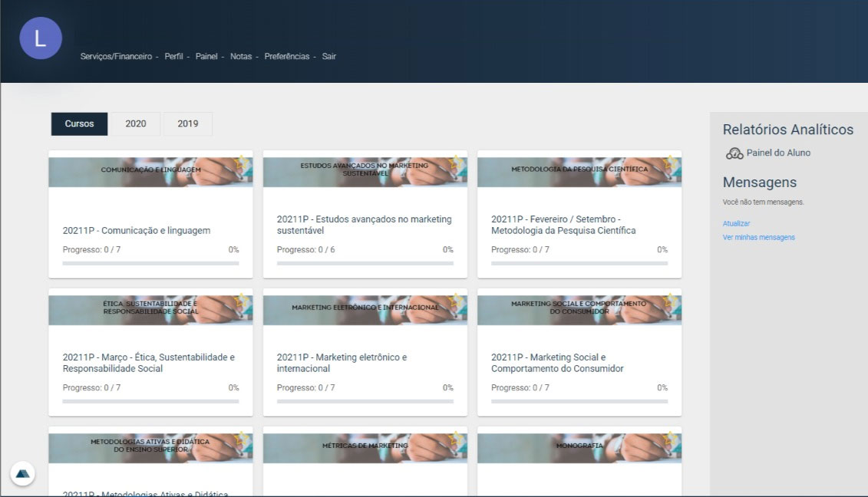Click the Comunicação e Linguagem banner image
Screen dimensions: 868x497
[x=150, y=172]
